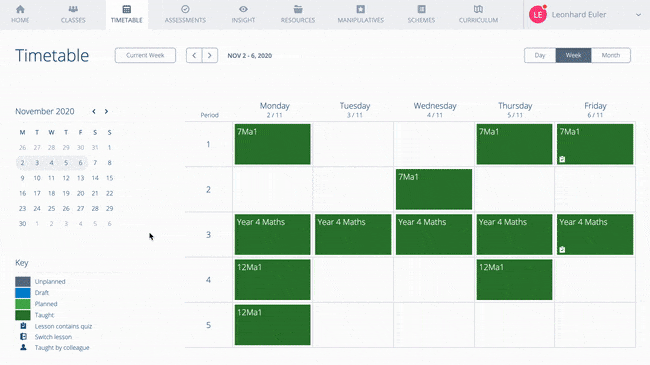This screenshot has width=650, height=365.
Task: Open Monday period 4 12Ma1 lesson
Action: tap(272, 280)
